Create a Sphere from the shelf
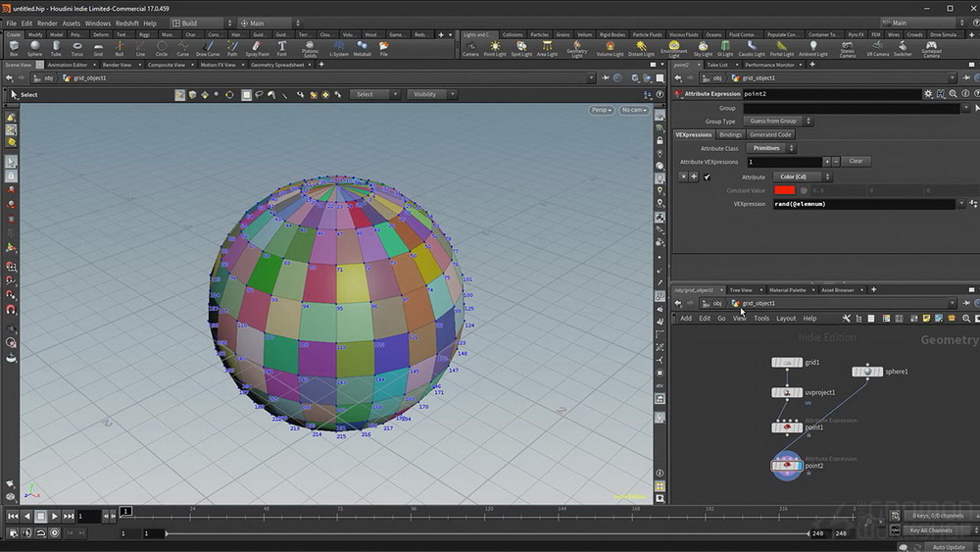The image size is (980, 552). 35,49
